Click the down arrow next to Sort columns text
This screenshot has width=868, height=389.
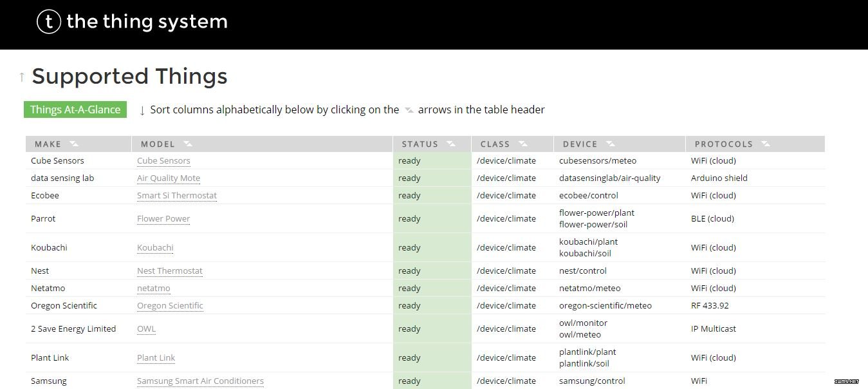tap(142, 110)
